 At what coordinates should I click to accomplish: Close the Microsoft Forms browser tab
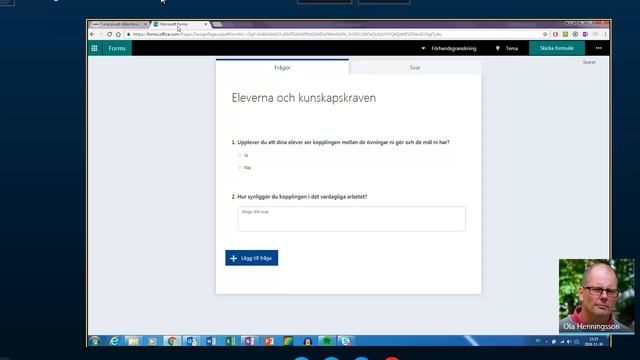coord(205,24)
